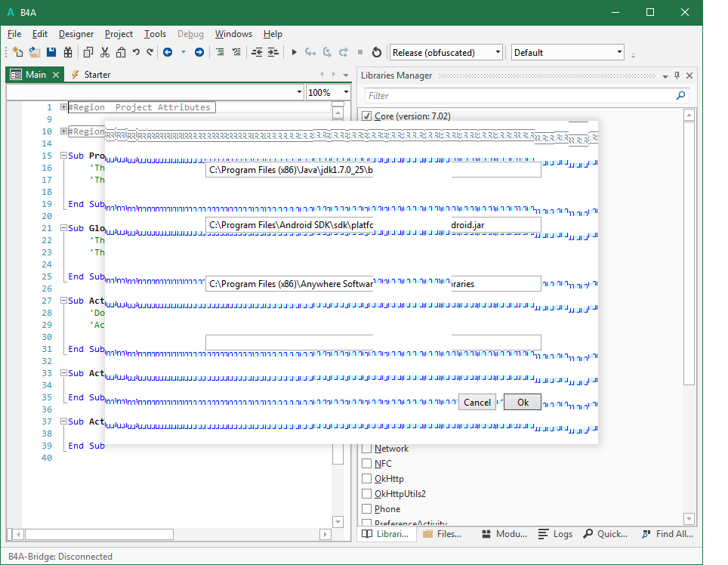Click the Redo arrow icon
The width and height of the screenshot is (728, 565).
click(x=150, y=52)
